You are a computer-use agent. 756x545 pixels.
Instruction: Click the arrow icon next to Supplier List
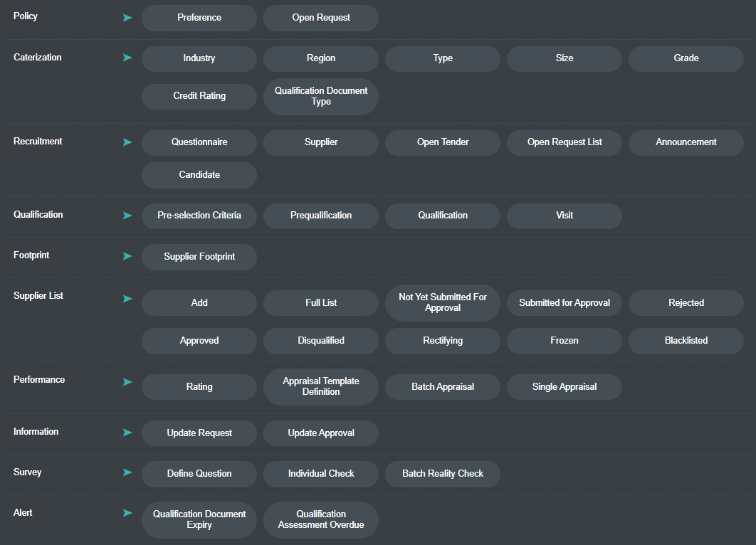tap(127, 299)
